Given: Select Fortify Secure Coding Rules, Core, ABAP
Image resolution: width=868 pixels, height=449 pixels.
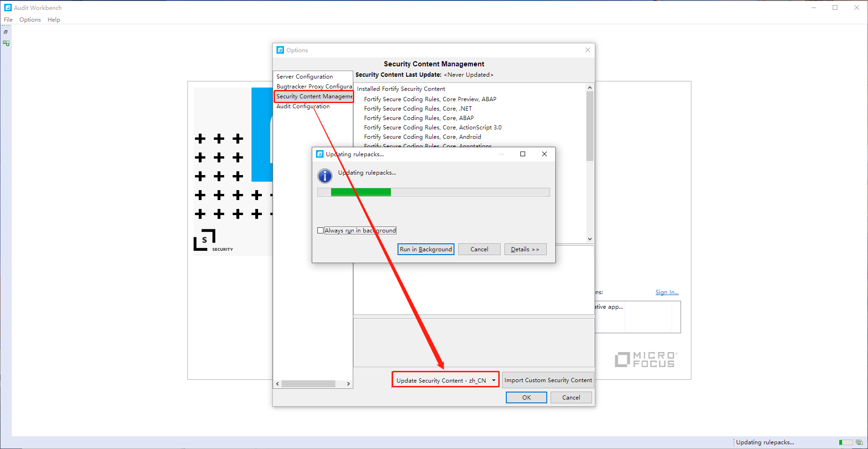Looking at the screenshot, I should (x=419, y=118).
